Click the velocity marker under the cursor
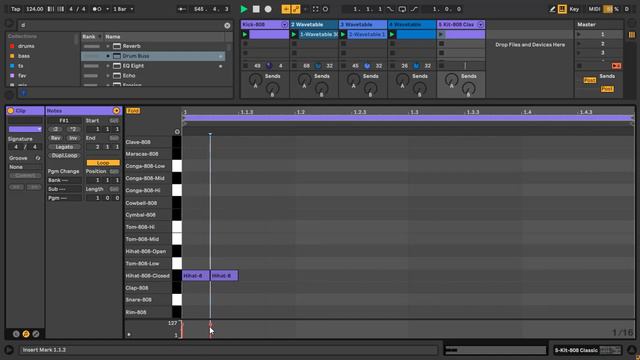 click(x=211, y=325)
